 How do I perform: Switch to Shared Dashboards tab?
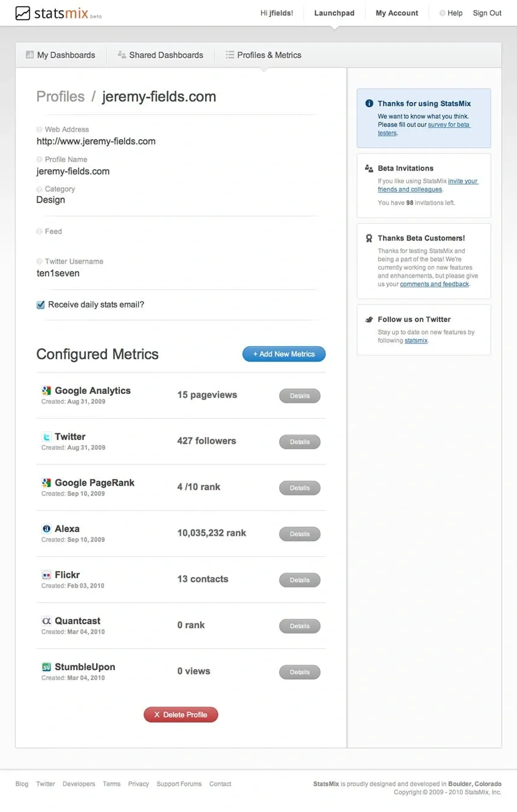coord(161,55)
